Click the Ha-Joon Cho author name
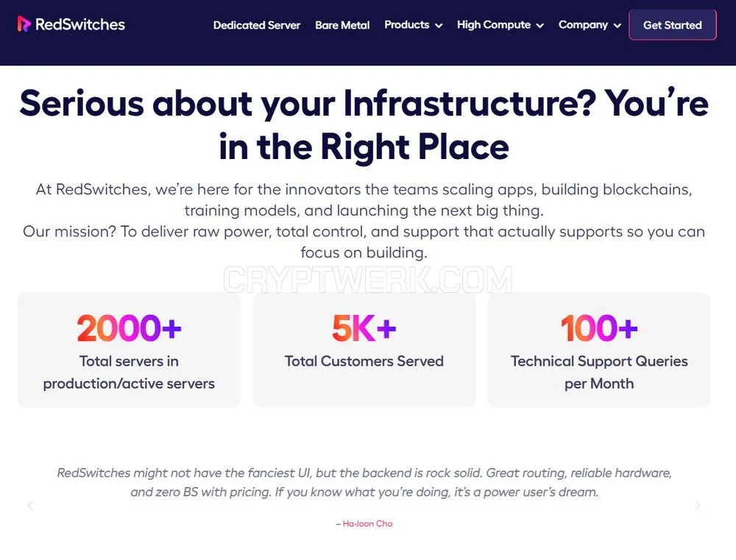 pos(367,524)
